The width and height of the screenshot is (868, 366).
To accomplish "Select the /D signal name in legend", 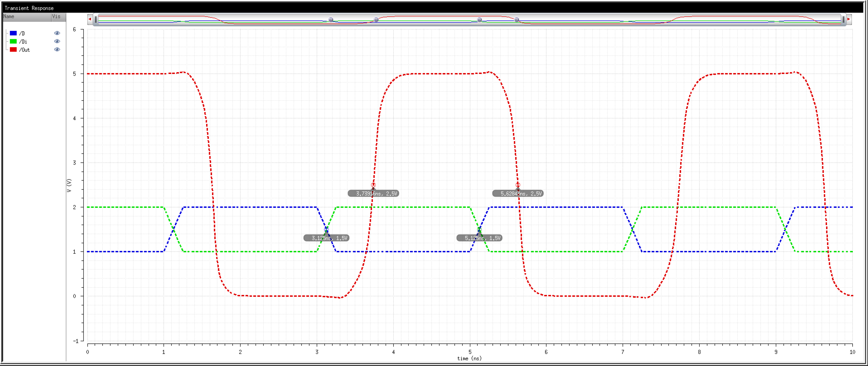I will coord(22,33).
